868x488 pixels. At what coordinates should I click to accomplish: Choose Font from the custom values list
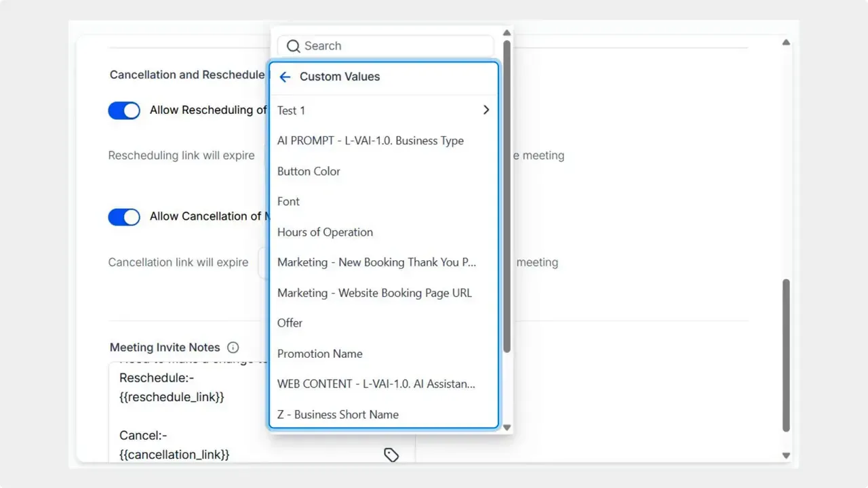[x=288, y=201]
